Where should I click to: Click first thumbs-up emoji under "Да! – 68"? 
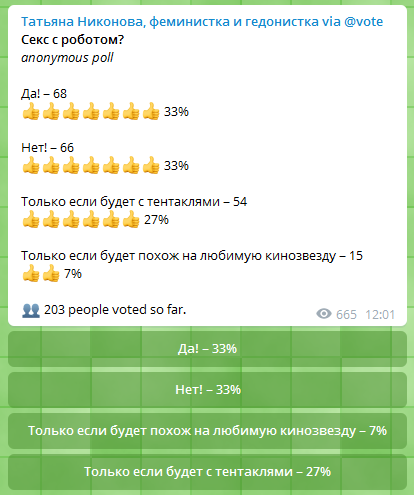[x=31, y=111]
